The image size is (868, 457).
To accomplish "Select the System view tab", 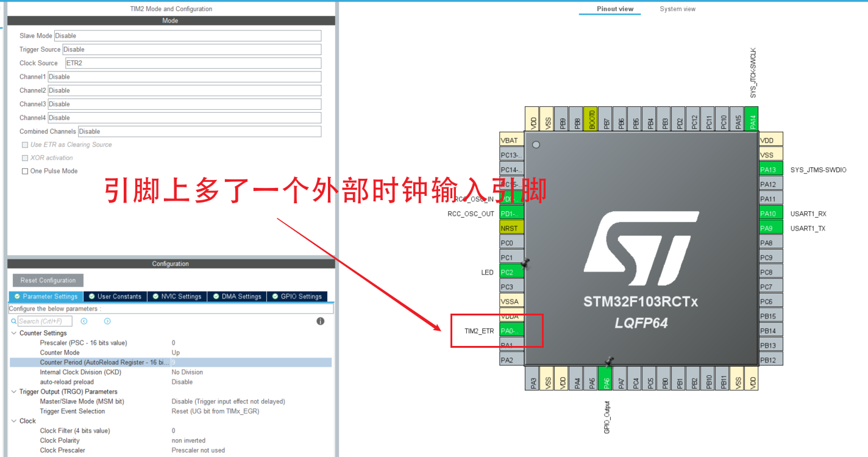I will [x=677, y=9].
